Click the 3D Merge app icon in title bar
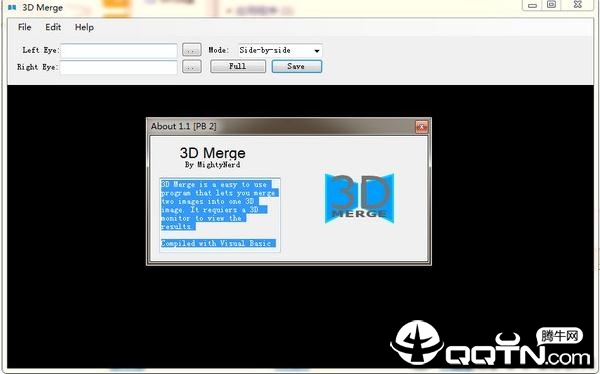Screen dimensions: 600x374 click(x=12, y=7)
